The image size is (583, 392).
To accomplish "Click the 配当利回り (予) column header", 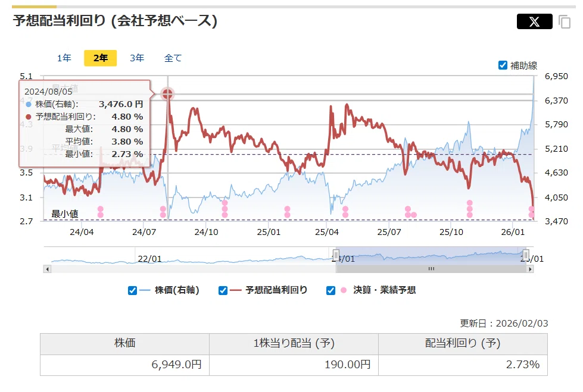I will [463, 343].
